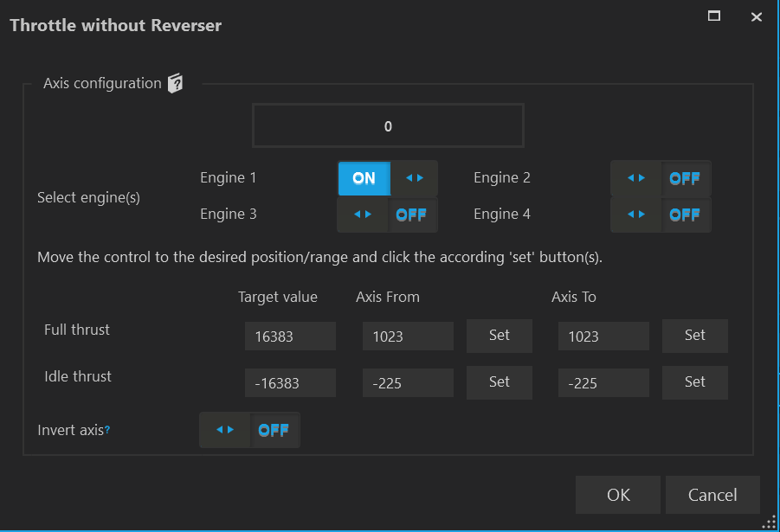Click the Idle thrust Target value field
This screenshot has height=532, width=780.
click(x=290, y=383)
